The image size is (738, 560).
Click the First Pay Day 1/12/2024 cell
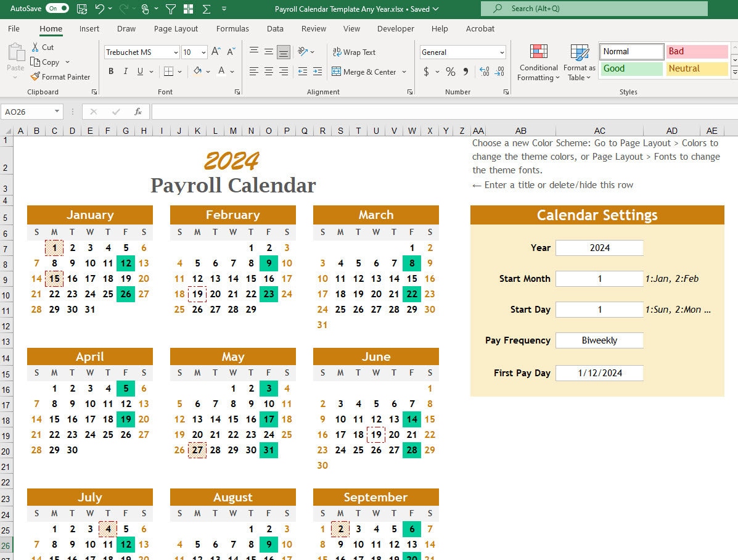coord(599,373)
